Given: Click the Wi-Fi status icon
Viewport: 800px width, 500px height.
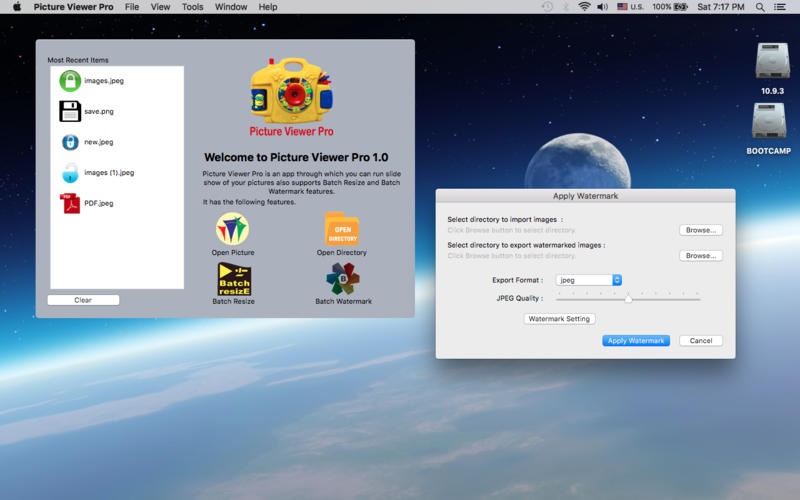Looking at the screenshot, I should point(584,7).
